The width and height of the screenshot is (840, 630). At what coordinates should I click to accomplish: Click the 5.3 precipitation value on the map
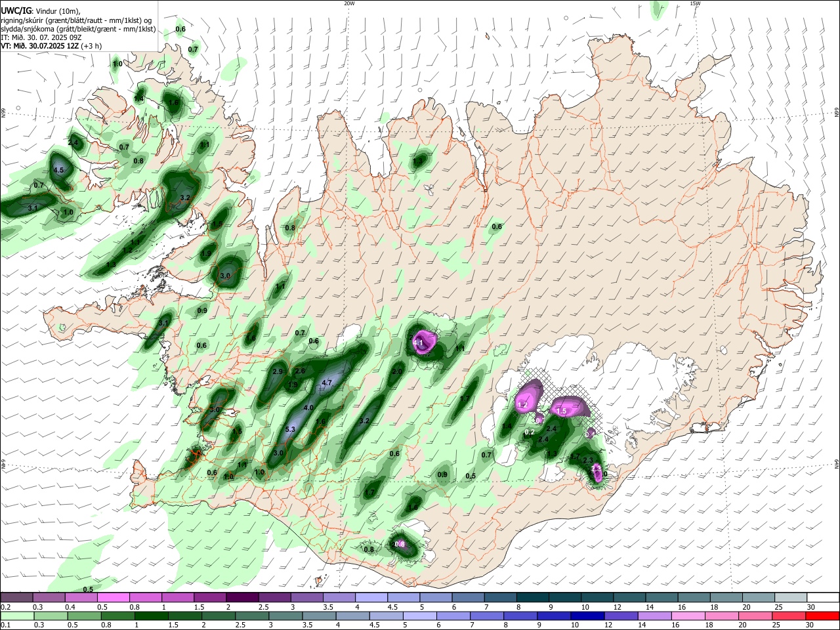(291, 430)
